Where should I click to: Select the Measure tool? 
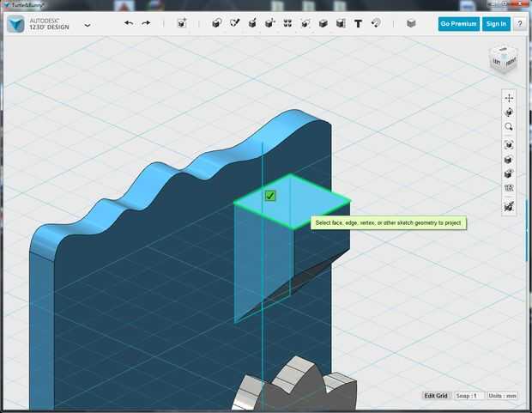pos(341,23)
